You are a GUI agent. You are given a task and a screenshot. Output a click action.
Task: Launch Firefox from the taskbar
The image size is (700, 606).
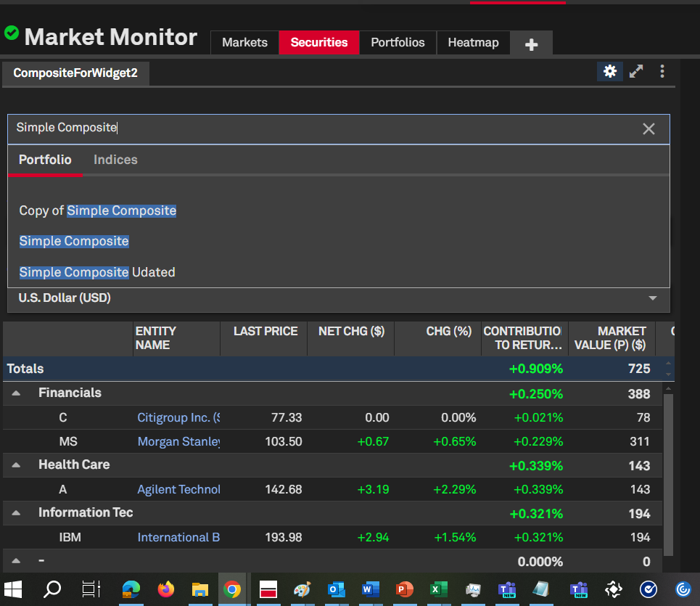click(166, 589)
